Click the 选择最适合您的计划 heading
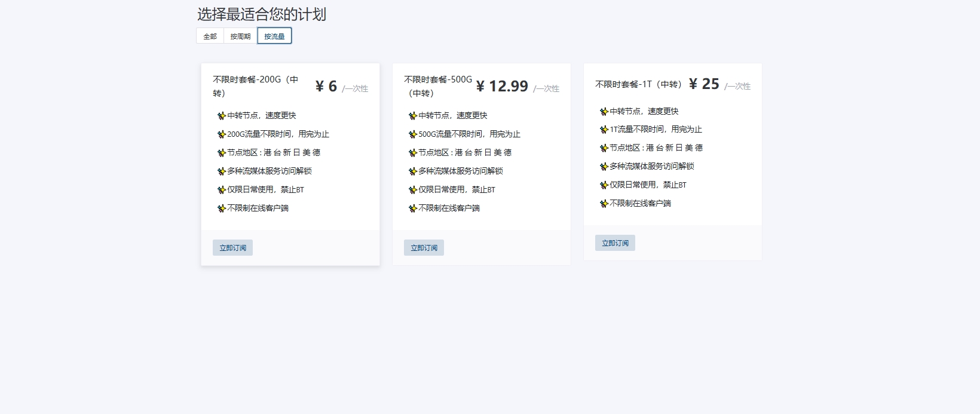 262,14
